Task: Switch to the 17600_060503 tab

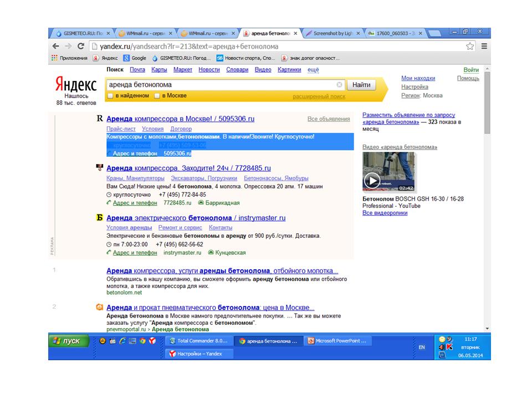Action: [395, 33]
